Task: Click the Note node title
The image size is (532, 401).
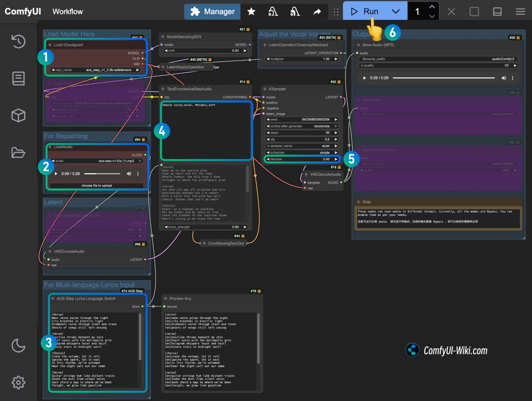Action: (367, 202)
